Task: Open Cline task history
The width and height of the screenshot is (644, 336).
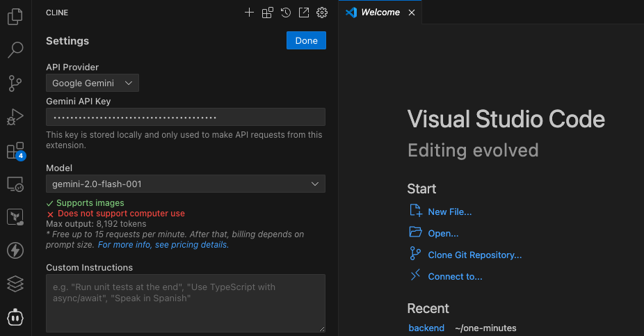Action: click(286, 13)
